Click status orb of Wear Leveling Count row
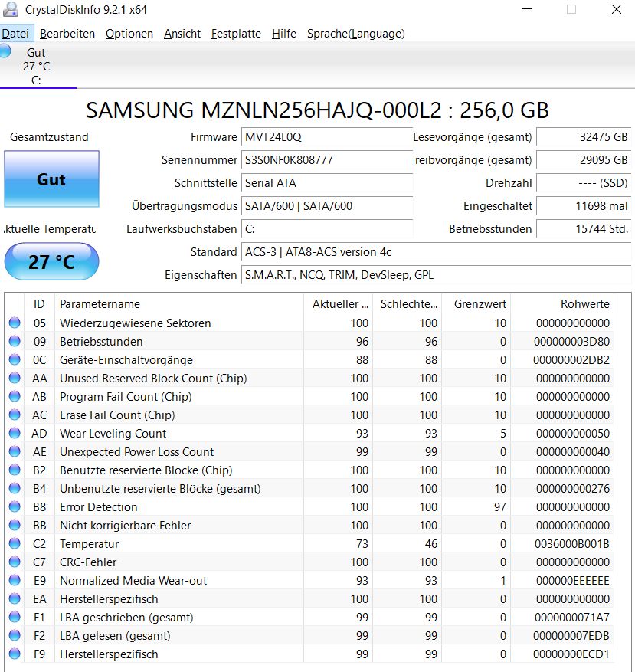Viewport: 635px width, 672px height. [15, 433]
